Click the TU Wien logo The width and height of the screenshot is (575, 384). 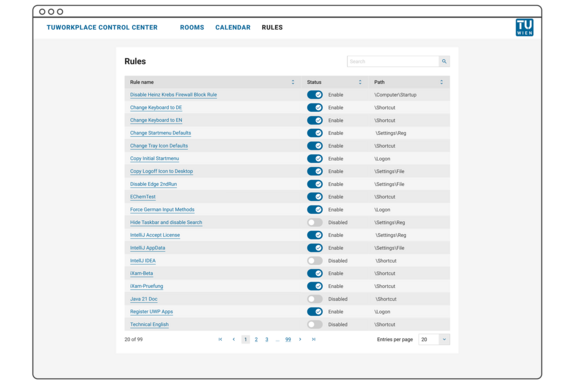(x=524, y=28)
